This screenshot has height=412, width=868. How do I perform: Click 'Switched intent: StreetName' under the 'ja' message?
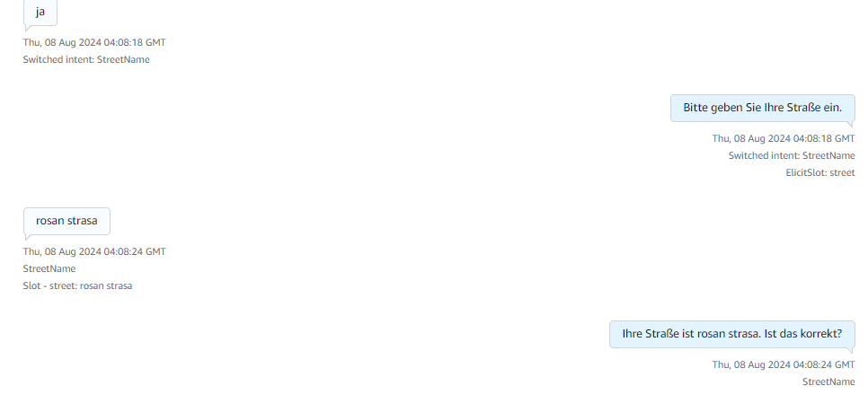click(86, 60)
